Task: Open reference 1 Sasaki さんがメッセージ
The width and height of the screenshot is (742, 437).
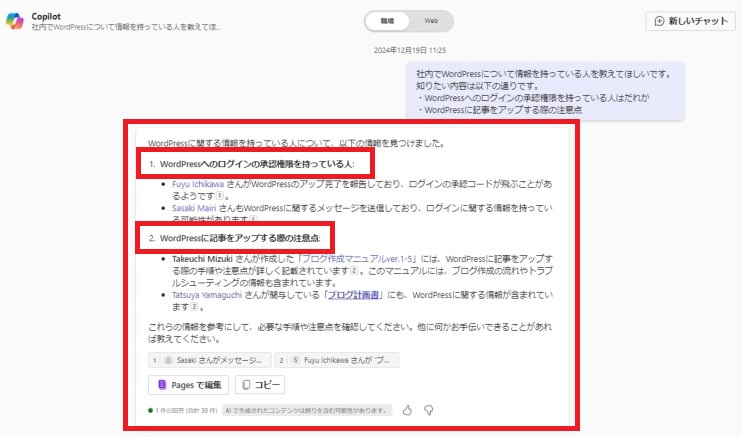Action: point(210,360)
